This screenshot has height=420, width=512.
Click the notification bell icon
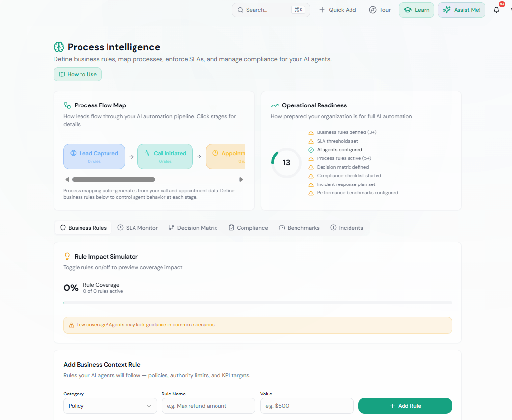(x=496, y=10)
